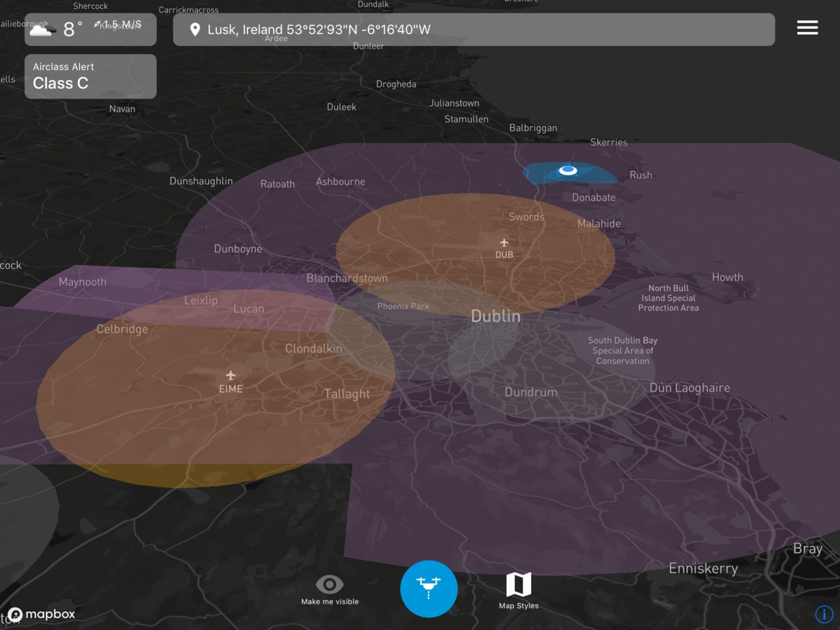Viewport: 840px width, 630px height.
Task: Click the Donabate label
Action: (x=594, y=198)
